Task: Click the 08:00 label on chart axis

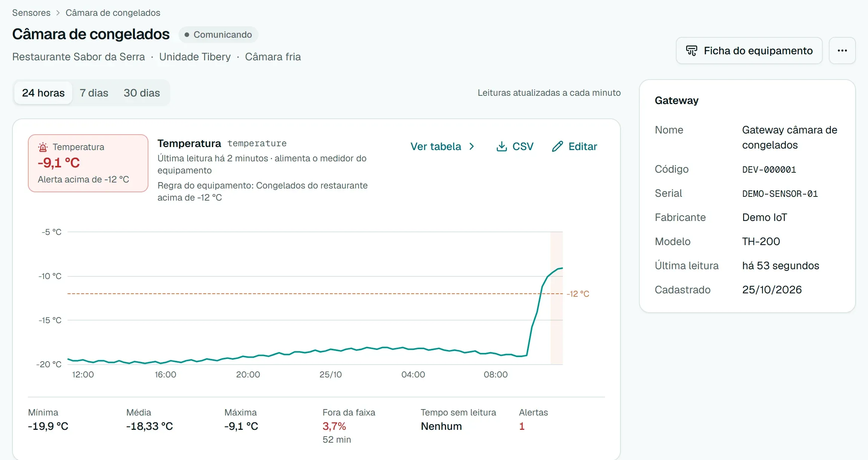Action: point(495,374)
